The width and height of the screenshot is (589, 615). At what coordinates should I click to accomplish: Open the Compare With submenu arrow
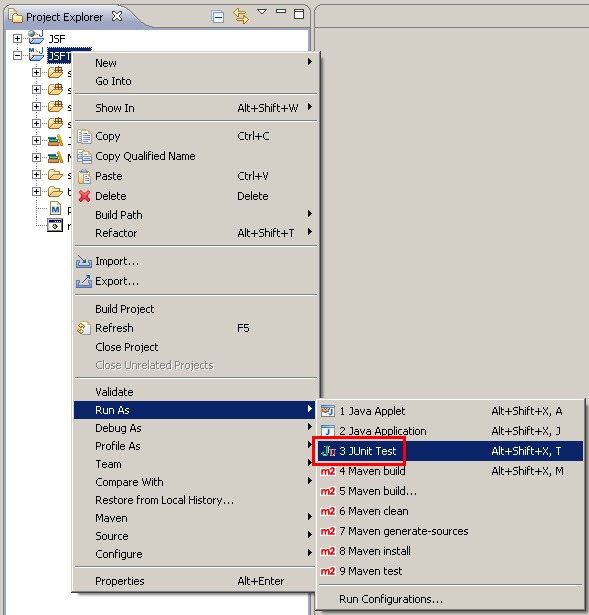(310, 481)
